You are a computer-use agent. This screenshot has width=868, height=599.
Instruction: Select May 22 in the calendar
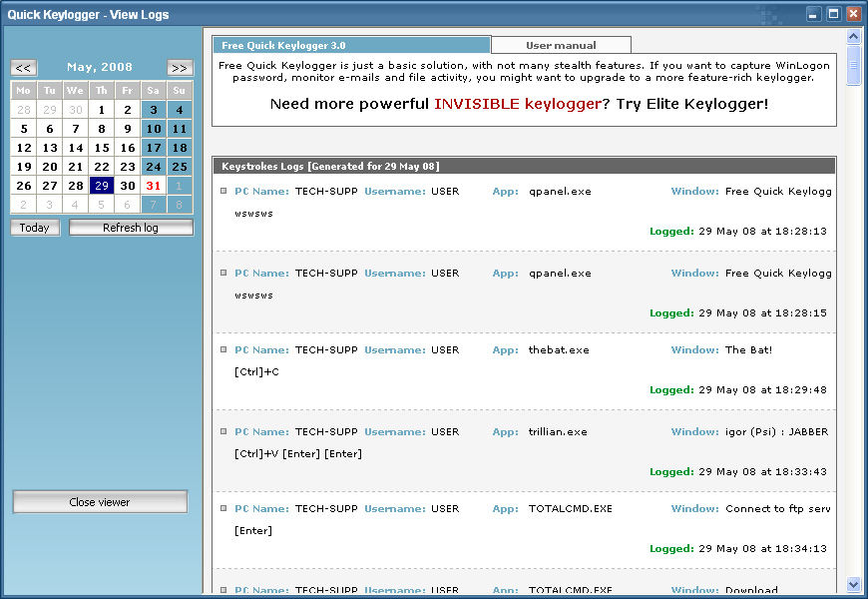pos(102,167)
